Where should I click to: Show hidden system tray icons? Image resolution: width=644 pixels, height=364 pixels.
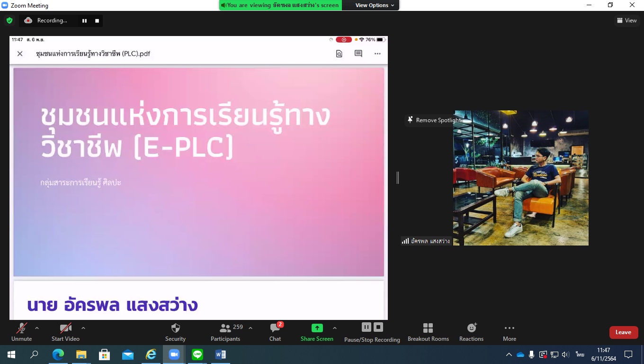(509, 355)
